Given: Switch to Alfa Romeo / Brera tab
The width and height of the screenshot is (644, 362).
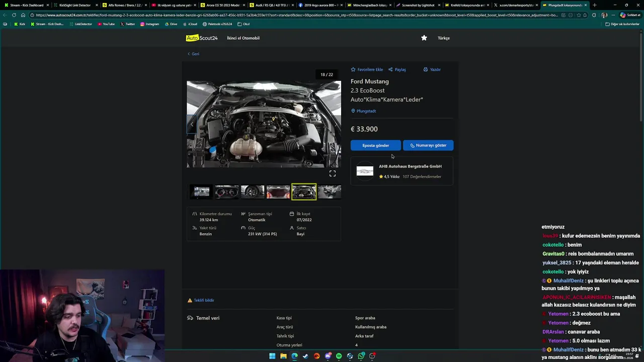Looking at the screenshot, I should 124,5.
